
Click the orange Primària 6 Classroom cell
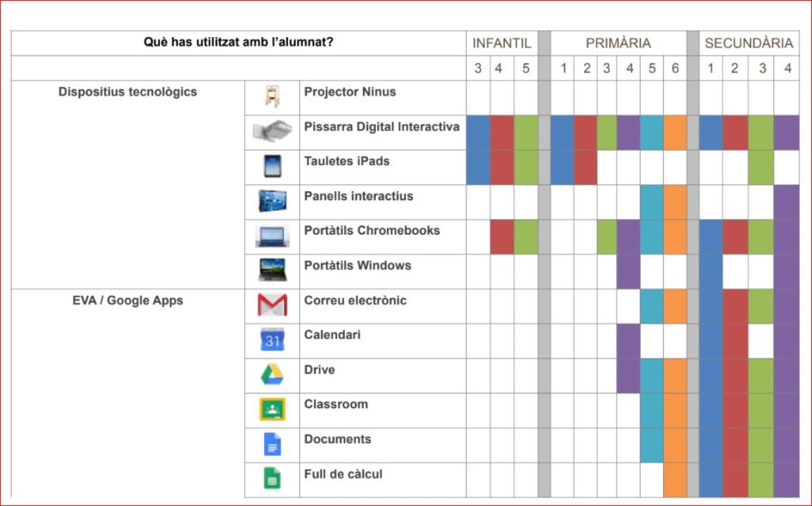(x=675, y=410)
